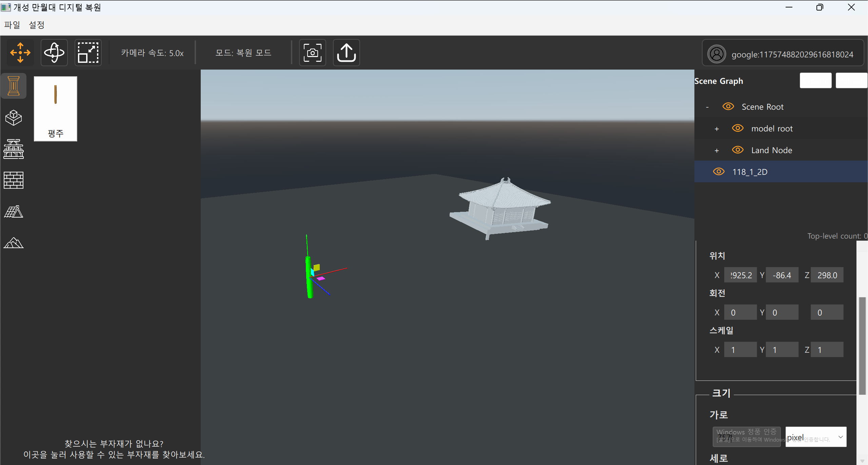Open the pixel unit dropdown

(815, 437)
